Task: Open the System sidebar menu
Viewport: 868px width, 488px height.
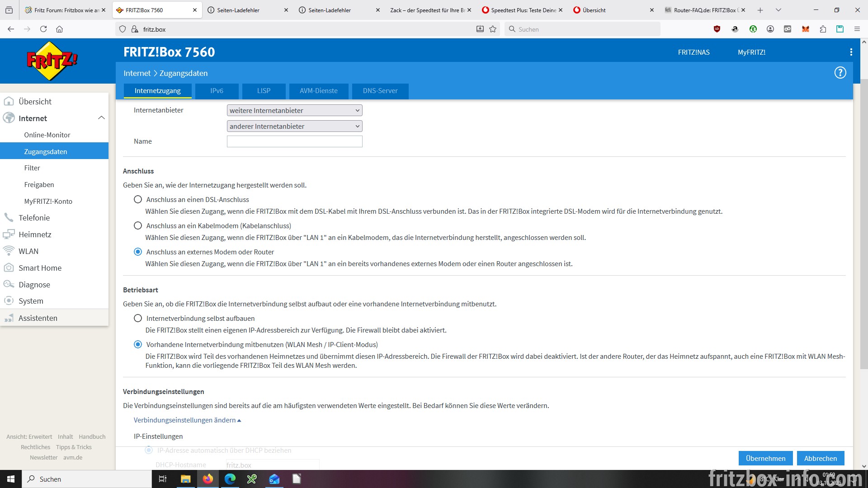Action: coord(31,301)
